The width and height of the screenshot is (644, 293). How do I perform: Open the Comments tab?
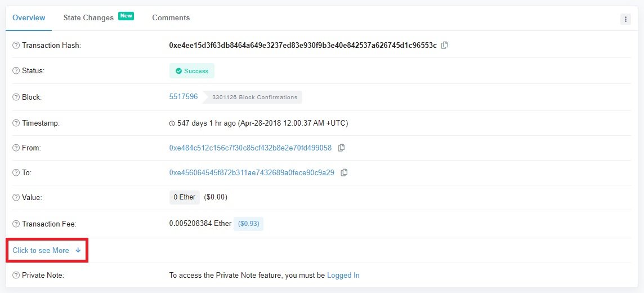[x=171, y=18]
